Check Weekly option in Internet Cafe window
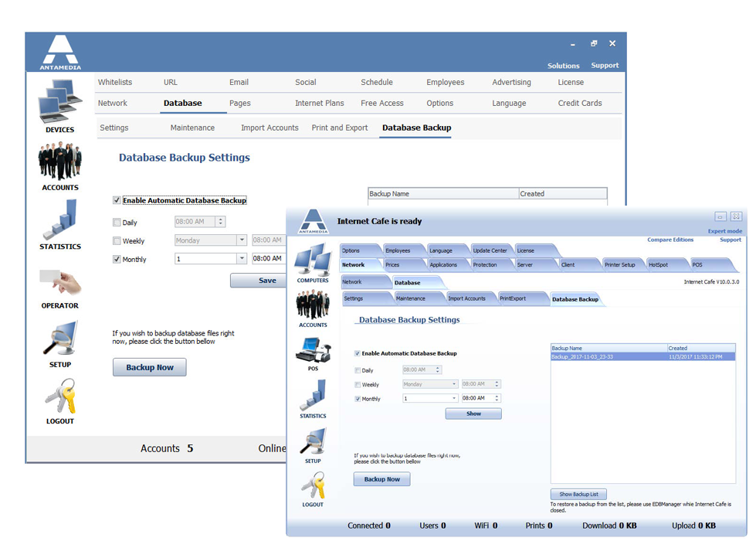 tap(358, 384)
